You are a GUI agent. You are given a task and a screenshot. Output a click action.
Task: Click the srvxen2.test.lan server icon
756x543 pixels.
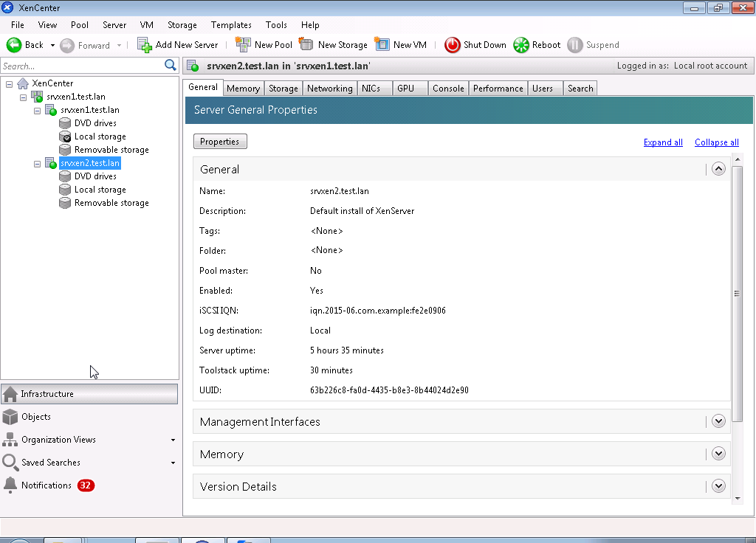pos(51,163)
